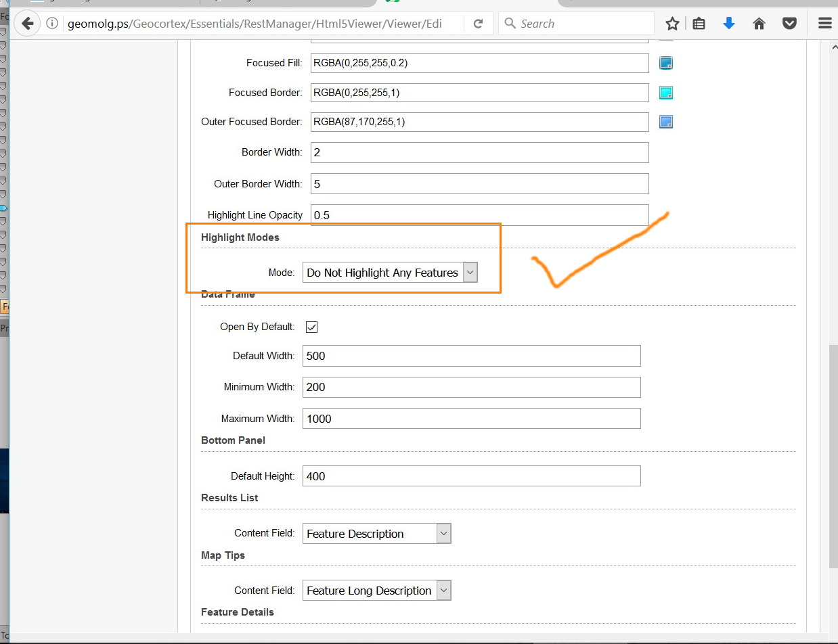The width and height of the screenshot is (838, 644).
Task: Click the Border Width input field
Action: pyautogui.click(x=480, y=152)
